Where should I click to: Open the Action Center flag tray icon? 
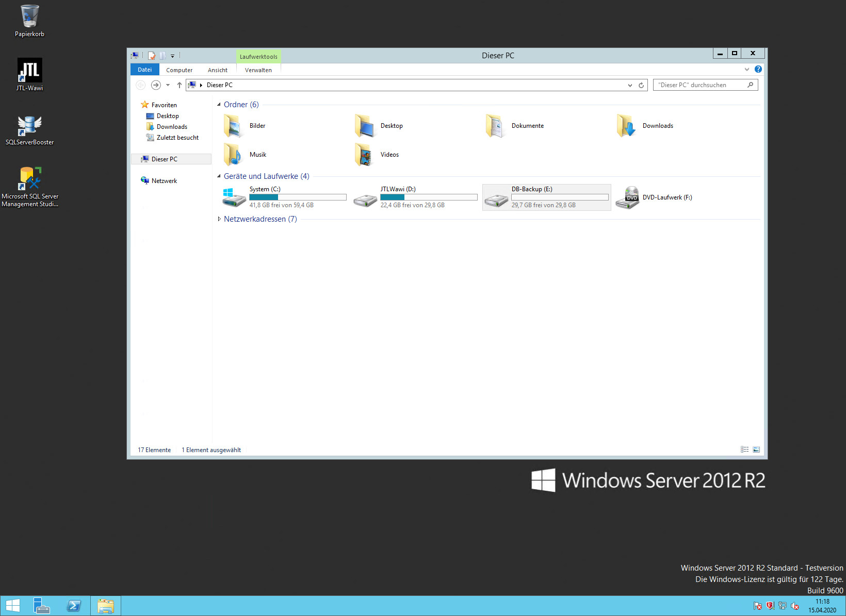pyautogui.click(x=757, y=606)
